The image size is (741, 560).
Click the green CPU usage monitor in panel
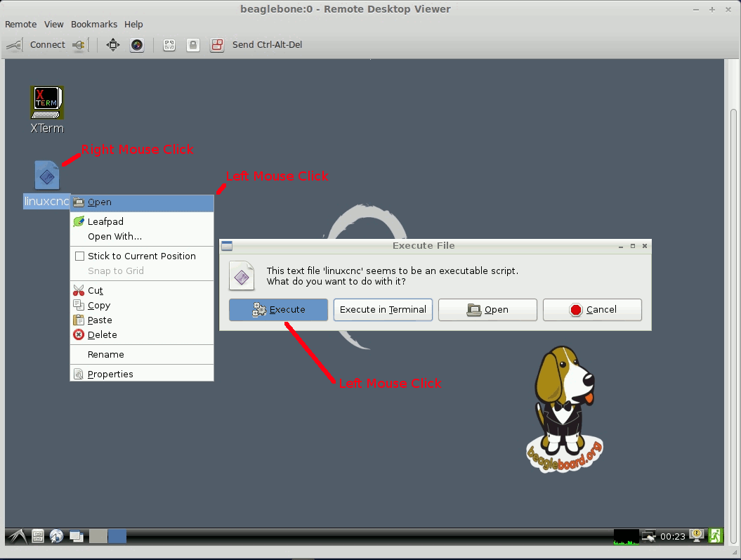(x=627, y=536)
